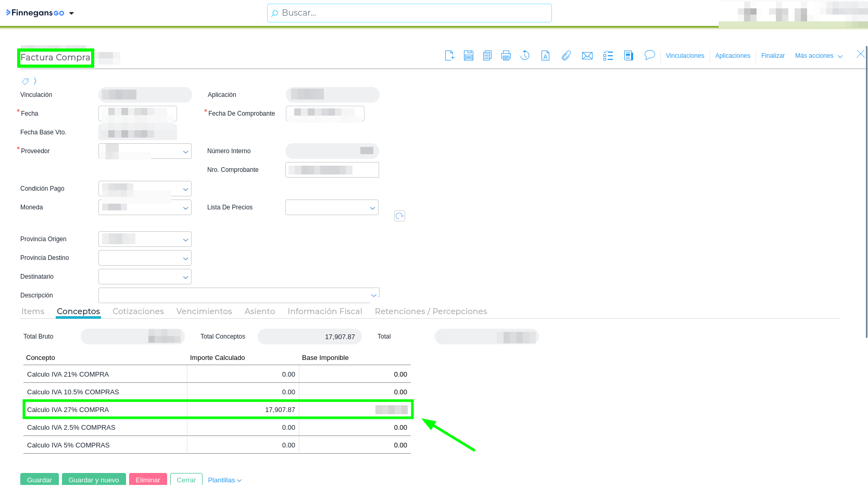
Task: Click the Eliminar button
Action: [x=148, y=480]
